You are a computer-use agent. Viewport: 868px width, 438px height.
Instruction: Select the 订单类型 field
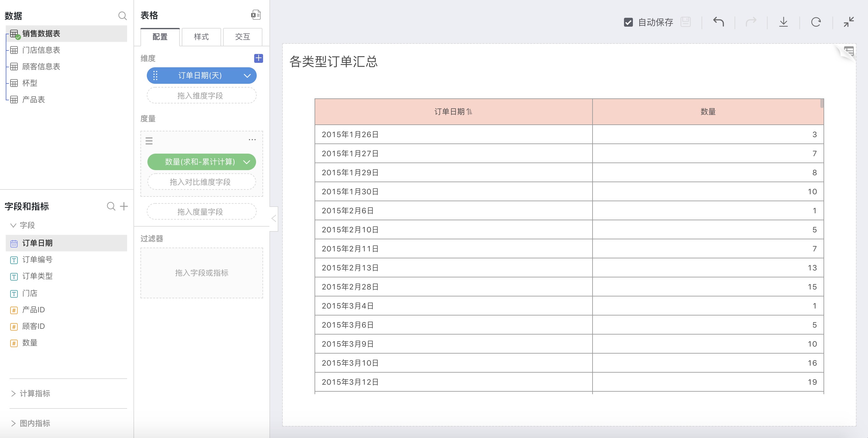(x=66, y=276)
